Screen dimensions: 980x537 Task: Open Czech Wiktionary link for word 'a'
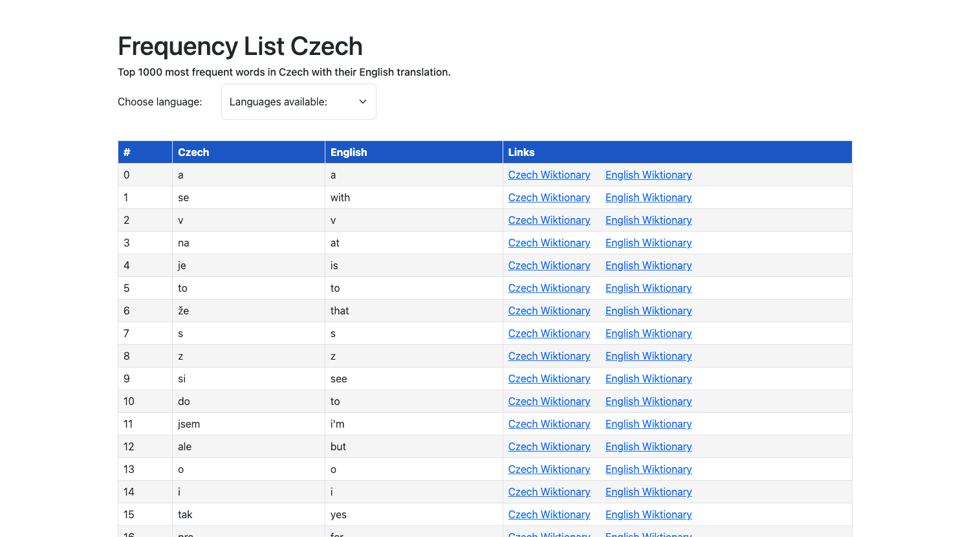(x=549, y=175)
